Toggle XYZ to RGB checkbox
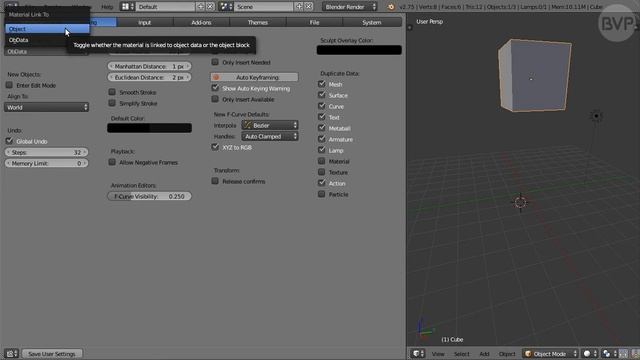This screenshot has width=640, height=360. click(215, 147)
